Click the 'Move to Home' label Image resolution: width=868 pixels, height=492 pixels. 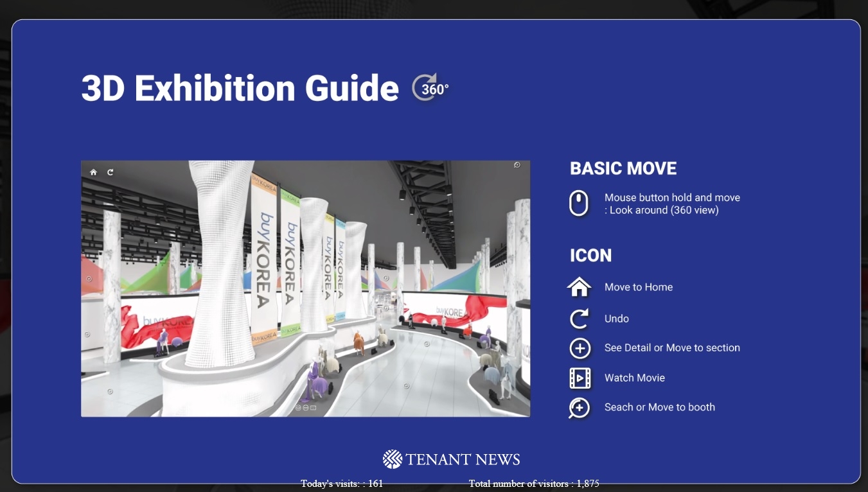click(x=639, y=287)
